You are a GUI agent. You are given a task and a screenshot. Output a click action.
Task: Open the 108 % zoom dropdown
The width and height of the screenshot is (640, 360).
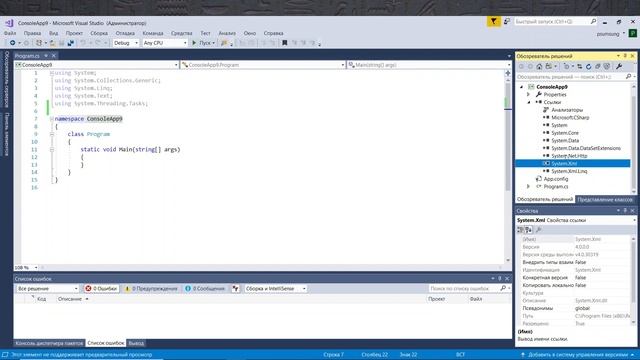[x=26, y=268]
